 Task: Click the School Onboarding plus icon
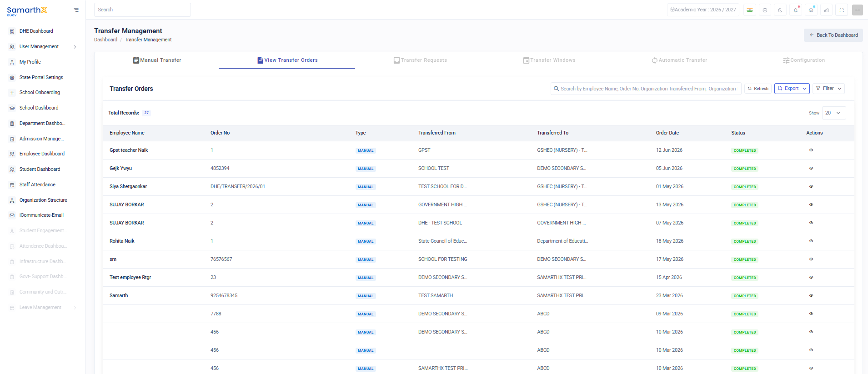[x=12, y=93]
